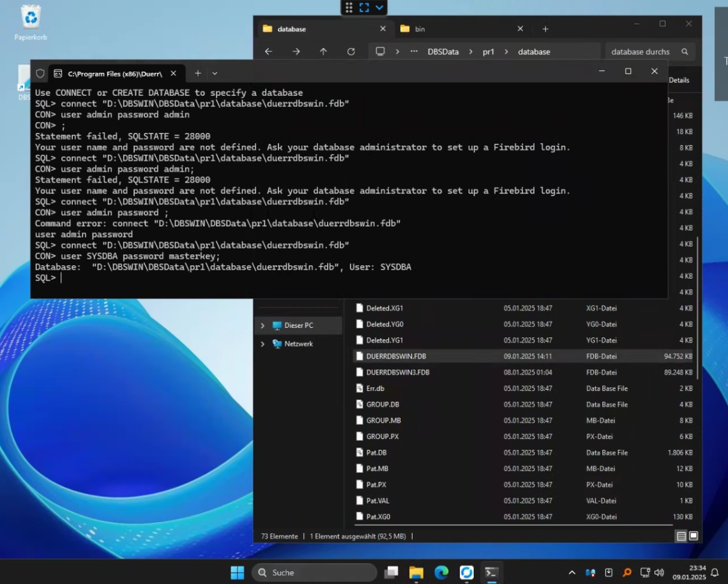Viewport: 728px width, 584px height.
Task: Enter fullscreen via remote toolbar icon
Action: [365, 8]
